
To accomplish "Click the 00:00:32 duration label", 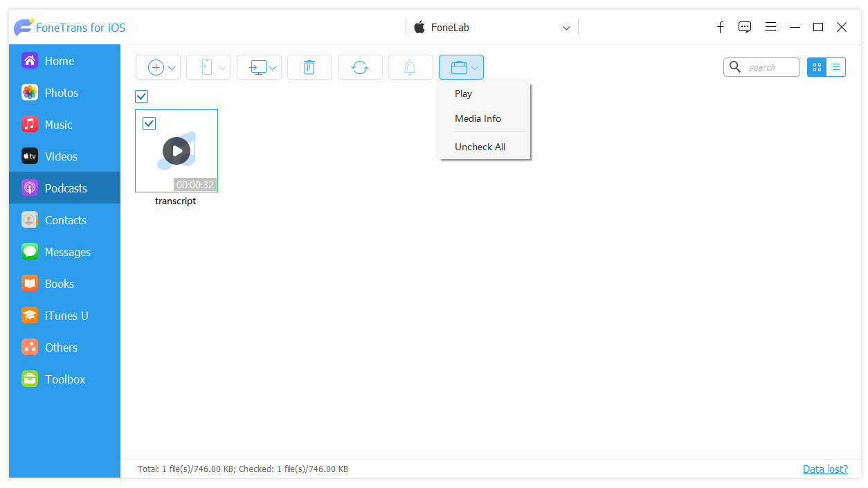I will pos(195,185).
